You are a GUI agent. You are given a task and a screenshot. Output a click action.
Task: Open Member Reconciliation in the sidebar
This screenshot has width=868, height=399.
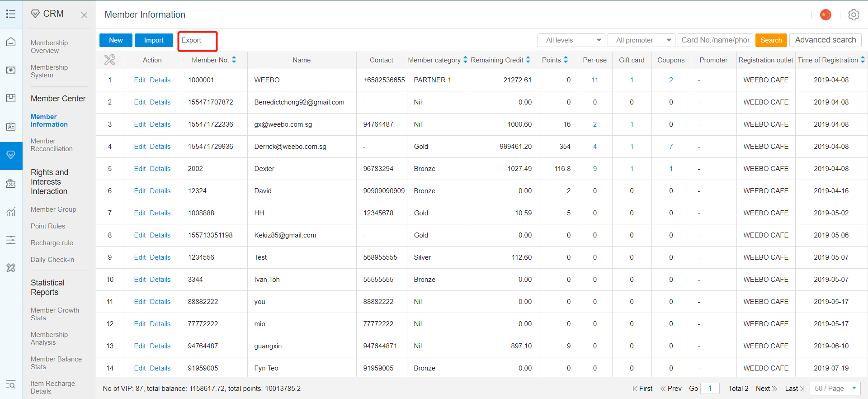click(52, 145)
